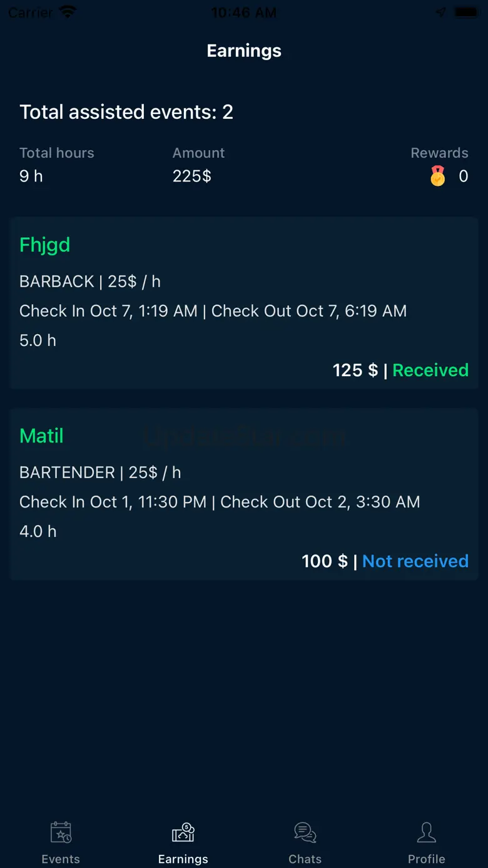Select the BARBACK role line
Screen dimensions: 488x868
[90, 282]
